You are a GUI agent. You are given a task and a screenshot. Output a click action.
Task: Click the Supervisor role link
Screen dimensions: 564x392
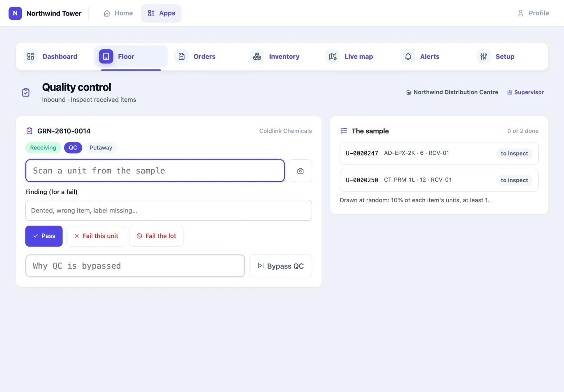coord(526,92)
